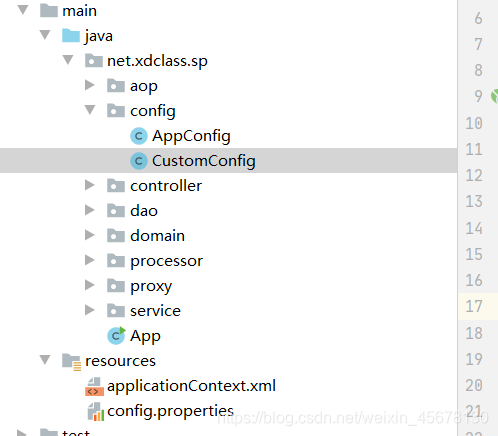Click line number 6 in the gutter
The height and width of the screenshot is (436, 498).
tap(478, 18)
